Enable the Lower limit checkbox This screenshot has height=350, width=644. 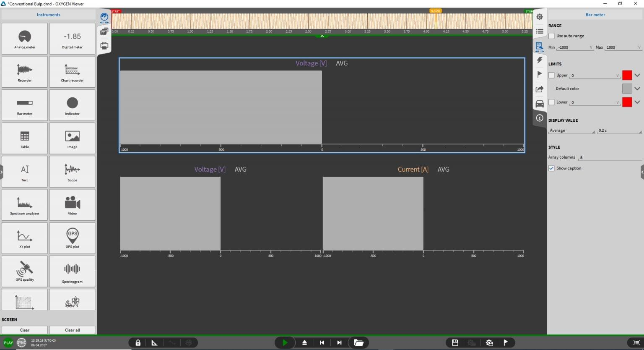pyautogui.click(x=552, y=102)
